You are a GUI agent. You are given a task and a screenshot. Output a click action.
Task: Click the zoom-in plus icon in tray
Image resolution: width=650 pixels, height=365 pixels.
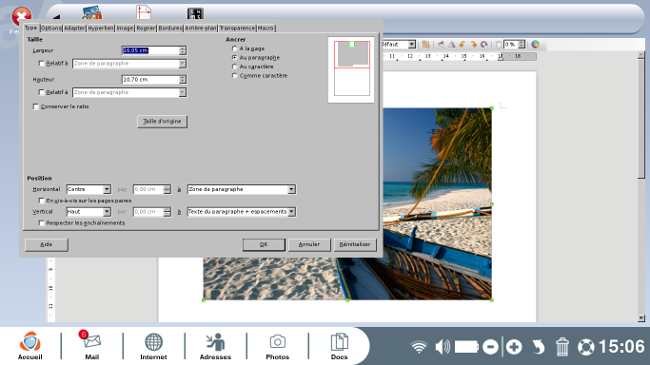[514, 347]
